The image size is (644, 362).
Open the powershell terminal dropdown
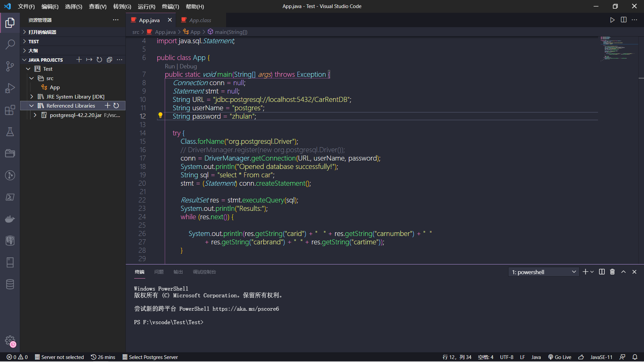pos(543,272)
